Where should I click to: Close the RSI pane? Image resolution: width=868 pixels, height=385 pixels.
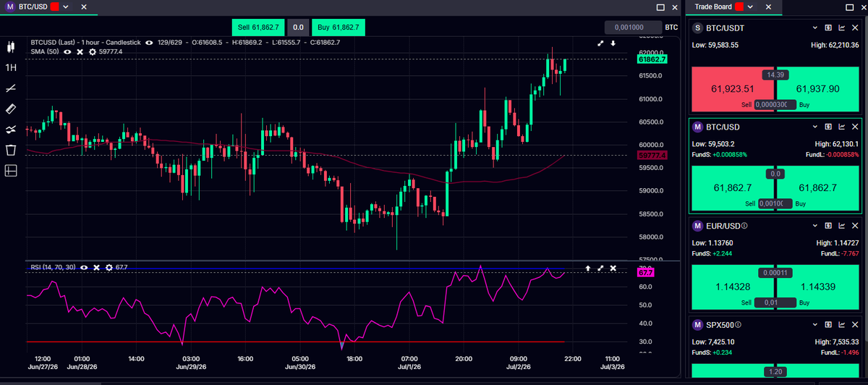(x=613, y=268)
